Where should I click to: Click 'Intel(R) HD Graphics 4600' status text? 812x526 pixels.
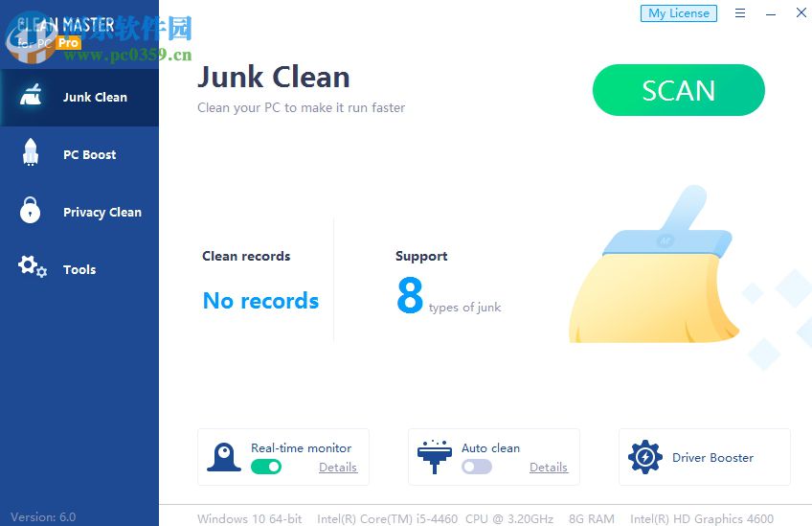click(702, 518)
